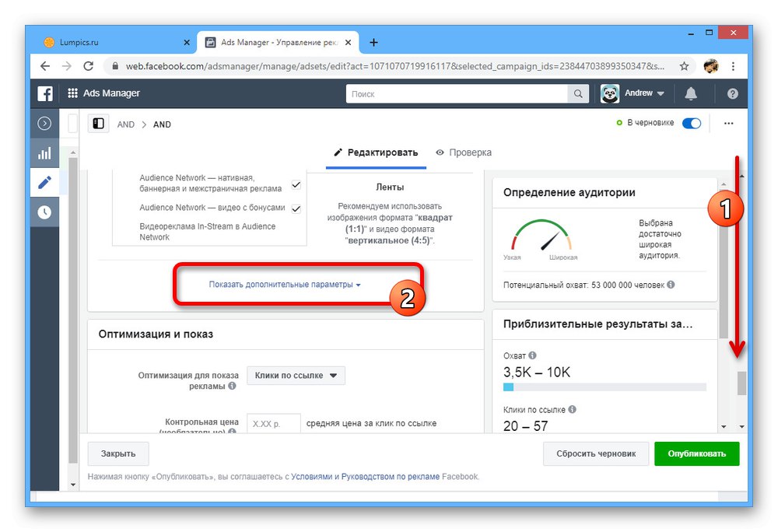This screenshot has width=778, height=532.
Task: Expand Показать дополнительные параметры
Action: 285,285
